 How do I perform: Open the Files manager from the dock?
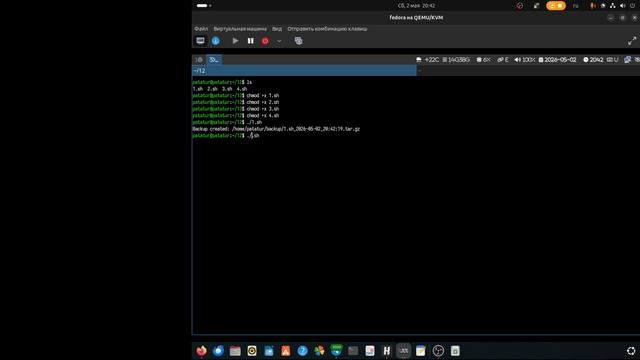pos(235,351)
